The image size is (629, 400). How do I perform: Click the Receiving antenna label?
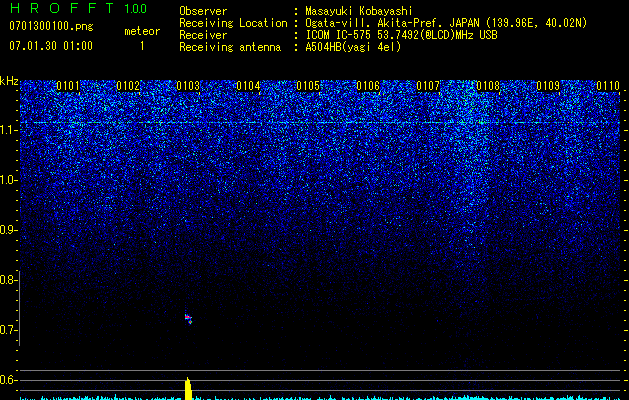click(x=230, y=47)
